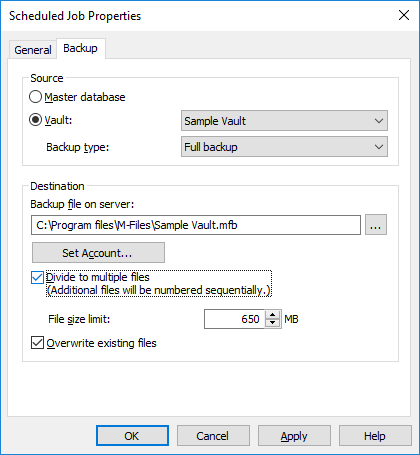Open the Sample Vault dropdown
Image resolution: width=420 pixels, height=455 pixels.
[x=284, y=121]
